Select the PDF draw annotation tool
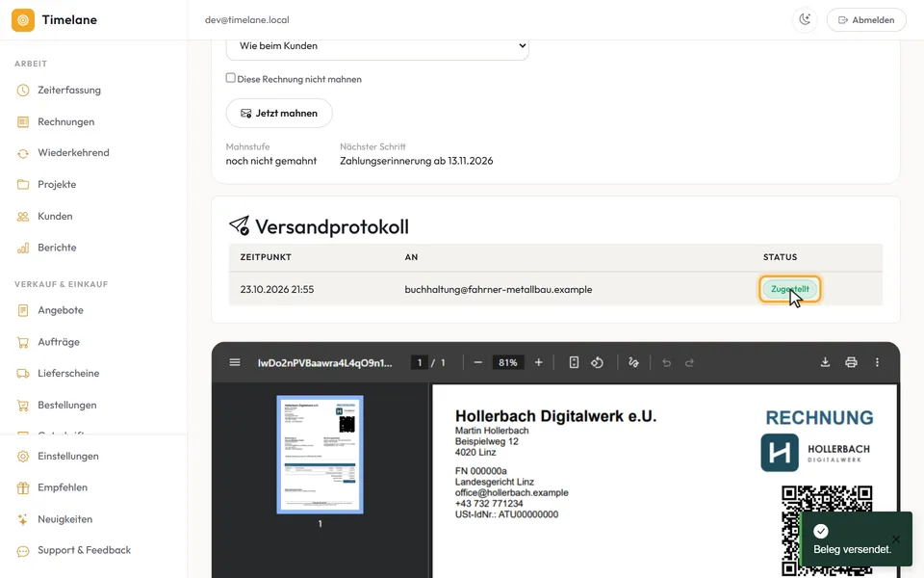 point(633,362)
